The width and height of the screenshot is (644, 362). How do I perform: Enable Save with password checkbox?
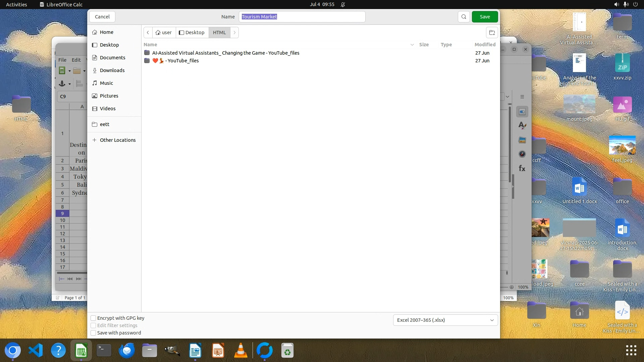tap(94, 333)
